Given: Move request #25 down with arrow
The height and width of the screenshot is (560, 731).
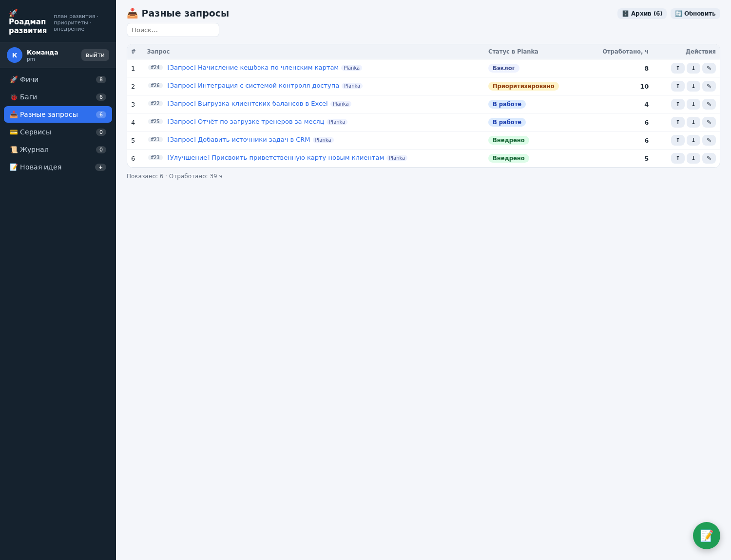Looking at the screenshot, I should (693, 122).
